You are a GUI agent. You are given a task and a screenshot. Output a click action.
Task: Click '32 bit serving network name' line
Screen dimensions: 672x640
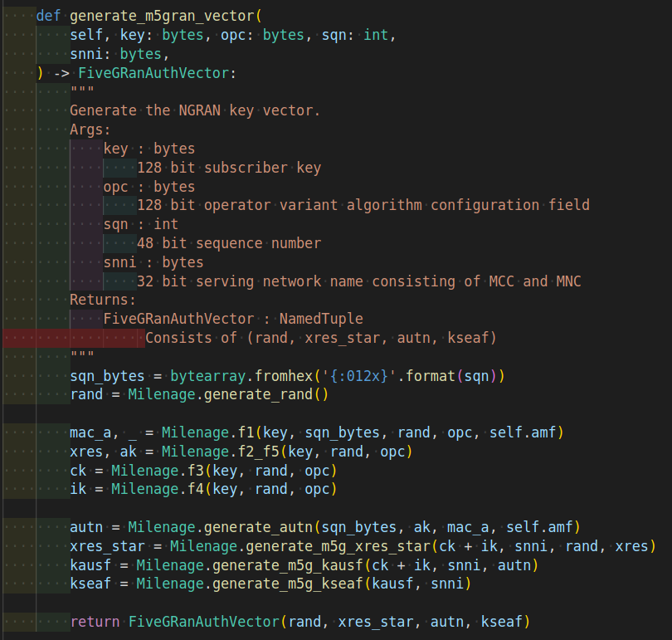pyautogui.click(x=359, y=281)
